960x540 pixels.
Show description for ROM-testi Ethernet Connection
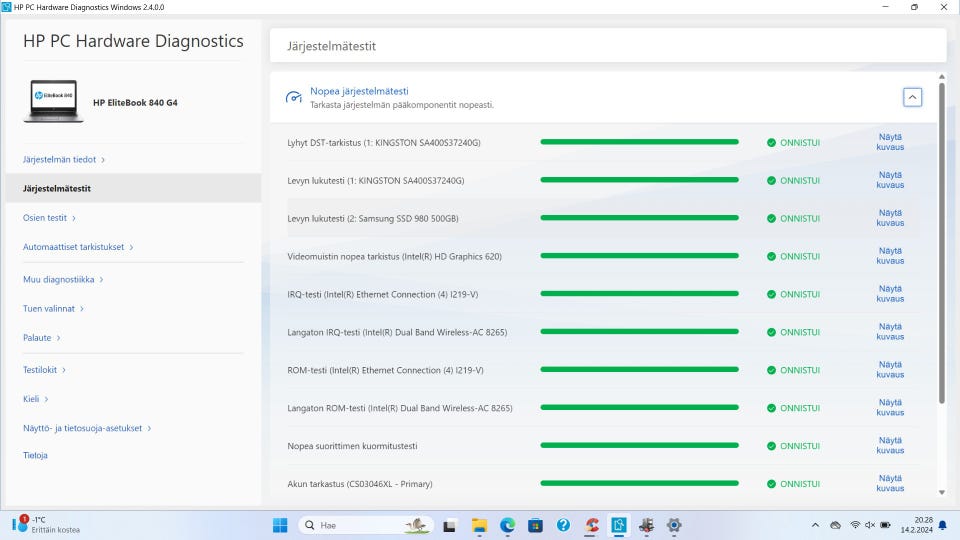(x=890, y=370)
